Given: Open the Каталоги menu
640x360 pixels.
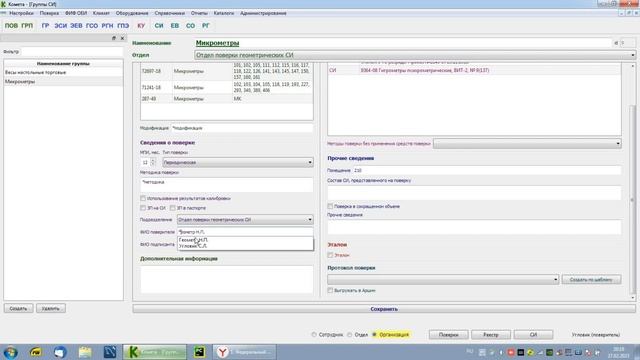Looking at the screenshot, I should point(224,13).
